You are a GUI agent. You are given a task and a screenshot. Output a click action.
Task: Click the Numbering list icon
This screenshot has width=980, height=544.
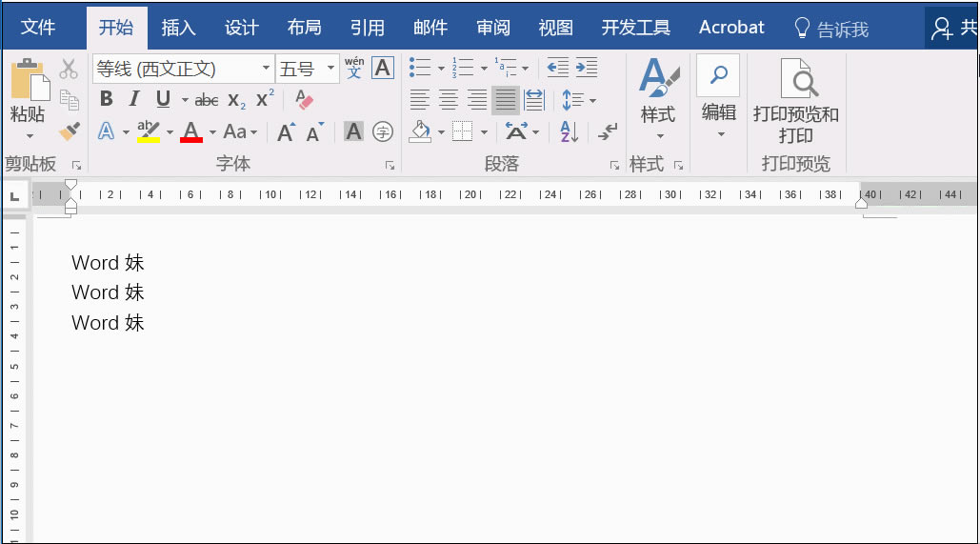(463, 67)
